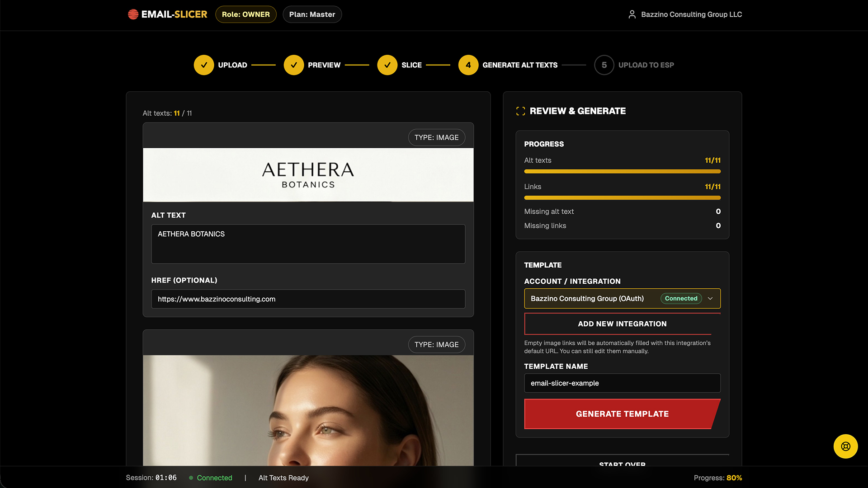
Task: Click the Review & Generate bracket icon
Action: point(521,111)
